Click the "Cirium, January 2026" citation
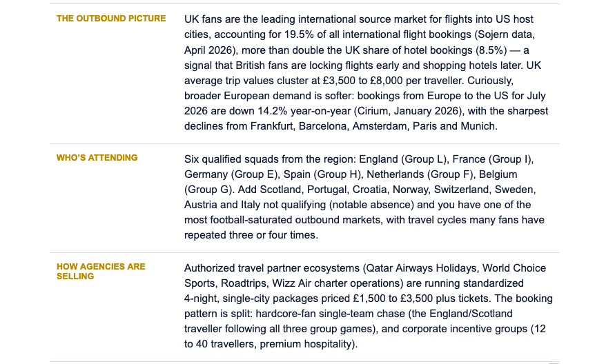This screenshot has width=615, height=364. [x=408, y=111]
